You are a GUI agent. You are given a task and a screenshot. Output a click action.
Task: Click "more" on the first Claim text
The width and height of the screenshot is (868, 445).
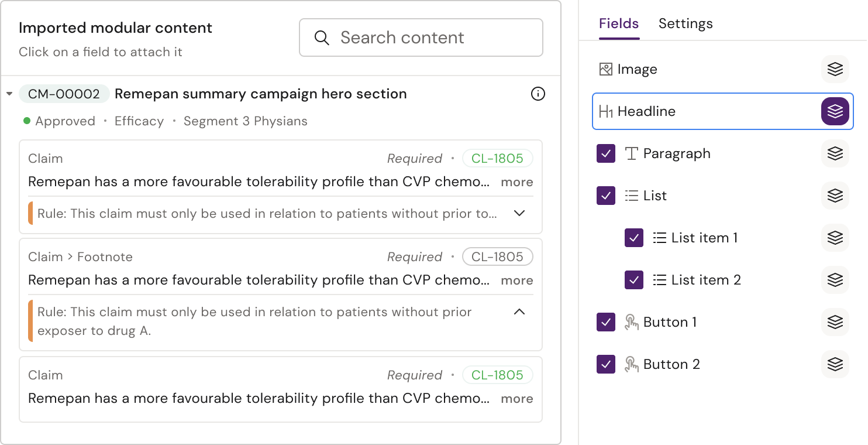pos(517,182)
